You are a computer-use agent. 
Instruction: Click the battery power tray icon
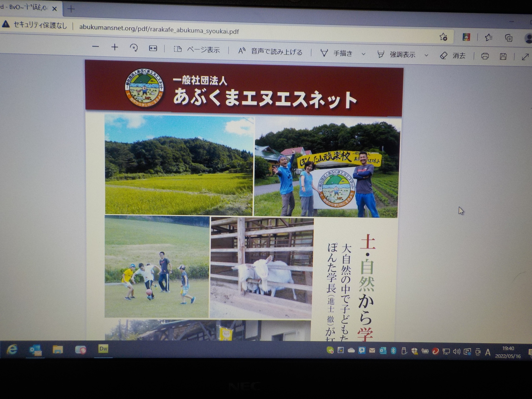tap(425, 351)
